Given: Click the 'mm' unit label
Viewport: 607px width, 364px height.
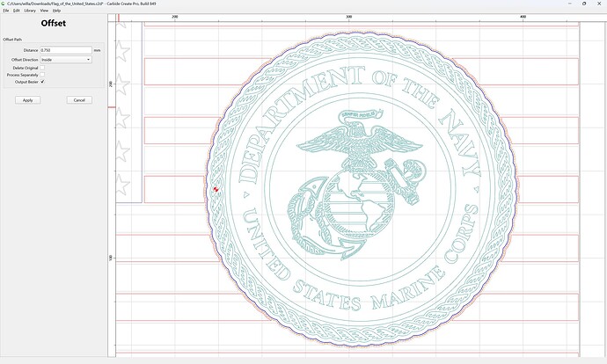Looking at the screenshot, I should click(x=97, y=50).
